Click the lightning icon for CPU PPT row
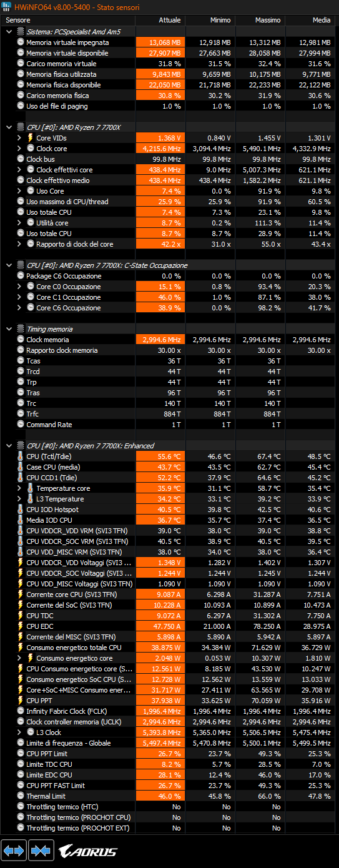339x868 pixels. coord(21,701)
